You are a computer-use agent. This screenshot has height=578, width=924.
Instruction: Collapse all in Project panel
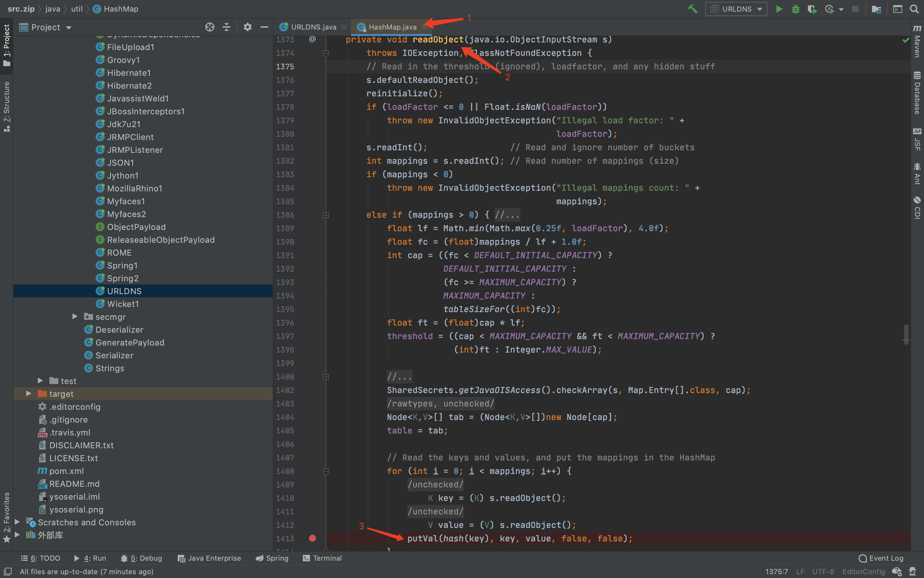[227, 27]
